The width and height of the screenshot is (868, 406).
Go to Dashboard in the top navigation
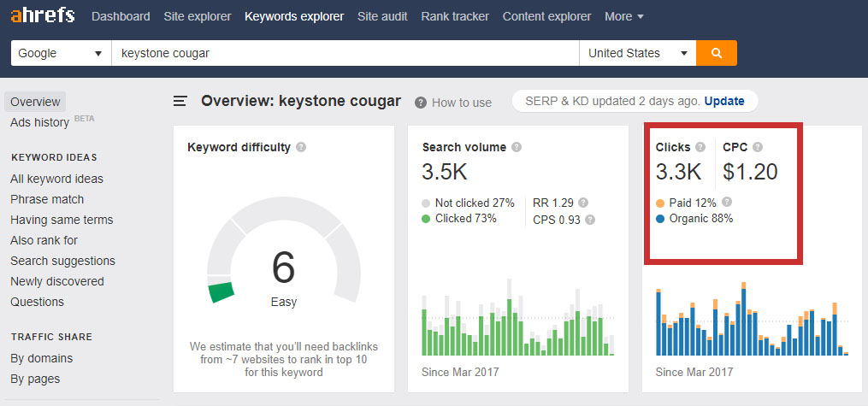click(121, 16)
